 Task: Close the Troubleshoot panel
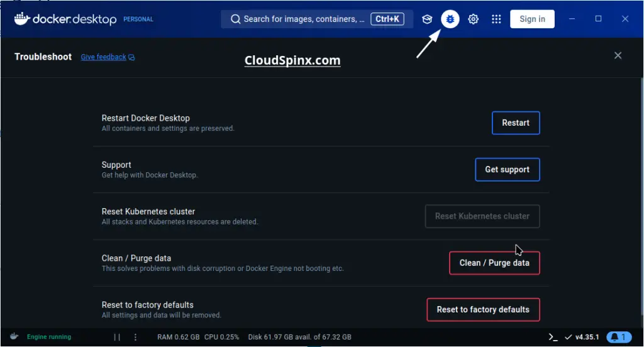[x=618, y=55]
